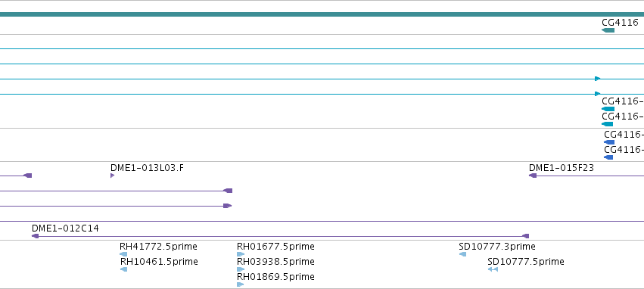Select the RH41772.5prime EST arrow
This screenshot has width=644, height=289.
(x=123, y=254)
